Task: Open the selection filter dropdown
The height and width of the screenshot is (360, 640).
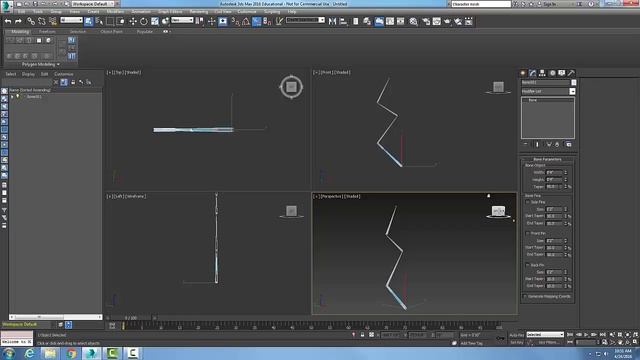Action: [71, 20]
